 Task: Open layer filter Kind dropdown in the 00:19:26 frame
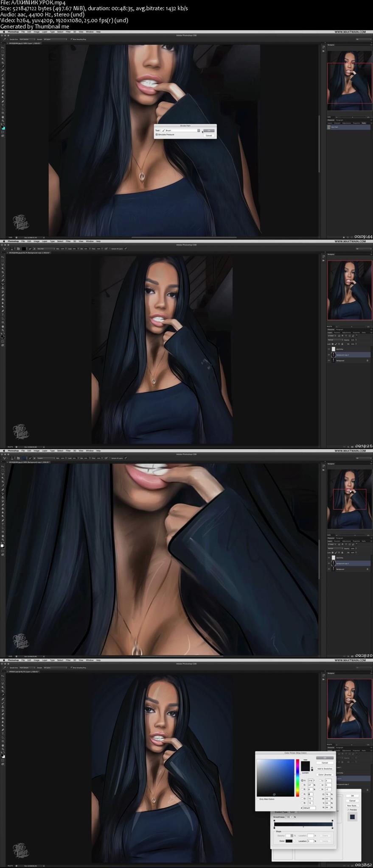tap(332, 336)
